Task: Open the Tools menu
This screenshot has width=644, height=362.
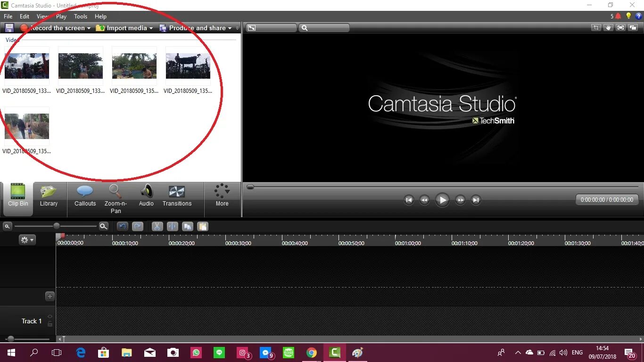Action: 80,16
